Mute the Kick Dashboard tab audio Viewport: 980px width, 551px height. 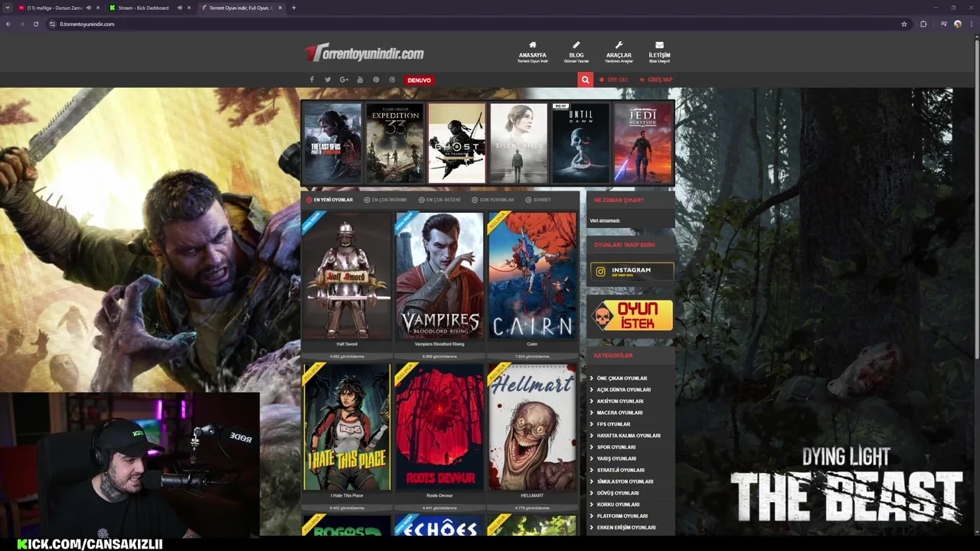coord(180,8)
